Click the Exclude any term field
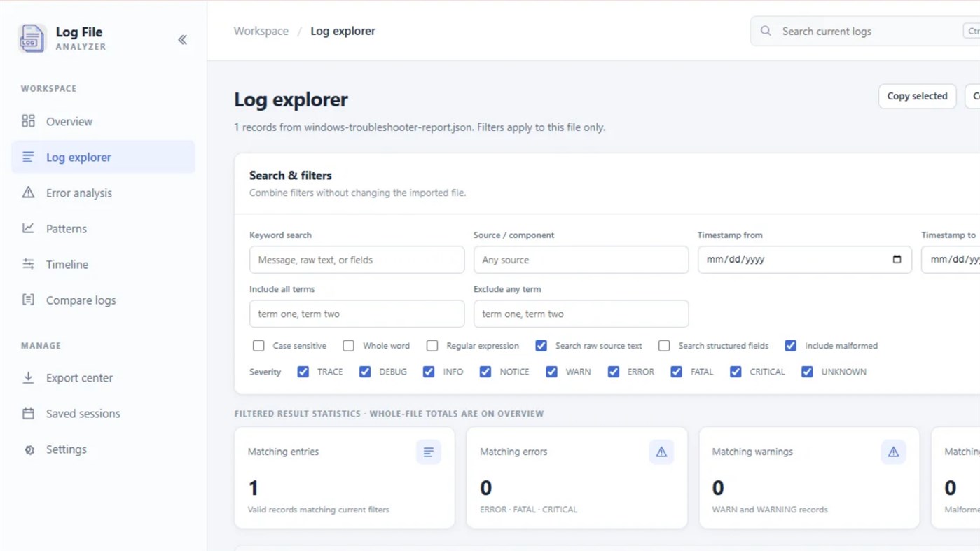Image resolution: width=980 pixels, height=551 pixels. pyautogui.click(x=581, y=314)
